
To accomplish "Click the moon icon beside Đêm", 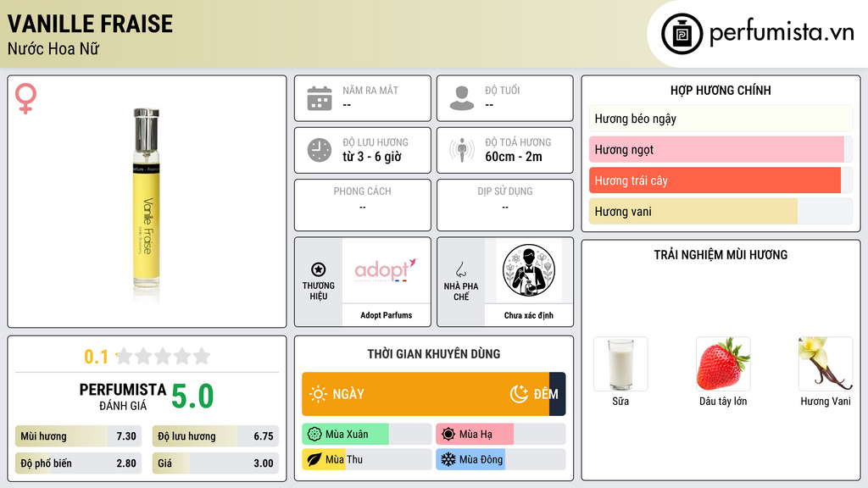I will point(519,394).
